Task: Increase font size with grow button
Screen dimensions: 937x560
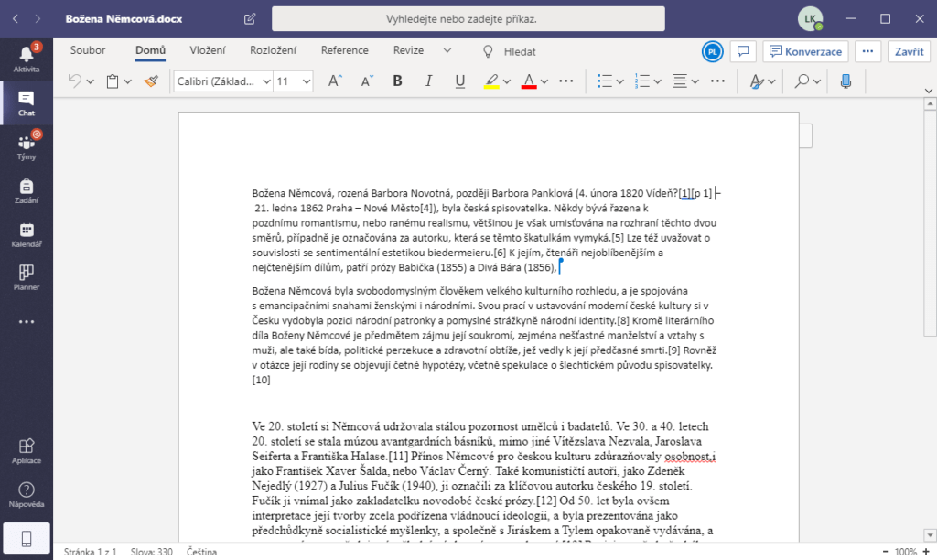Action: pos(335,81)
